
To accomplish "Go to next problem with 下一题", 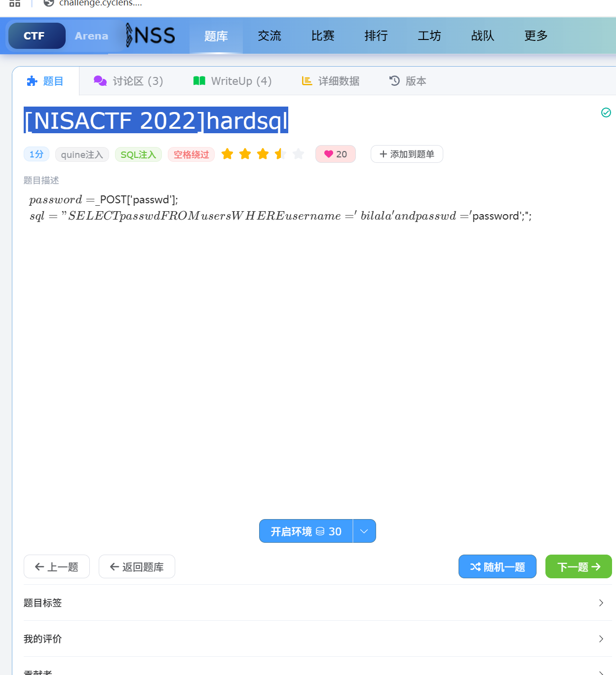I will (x=578, y=566).
